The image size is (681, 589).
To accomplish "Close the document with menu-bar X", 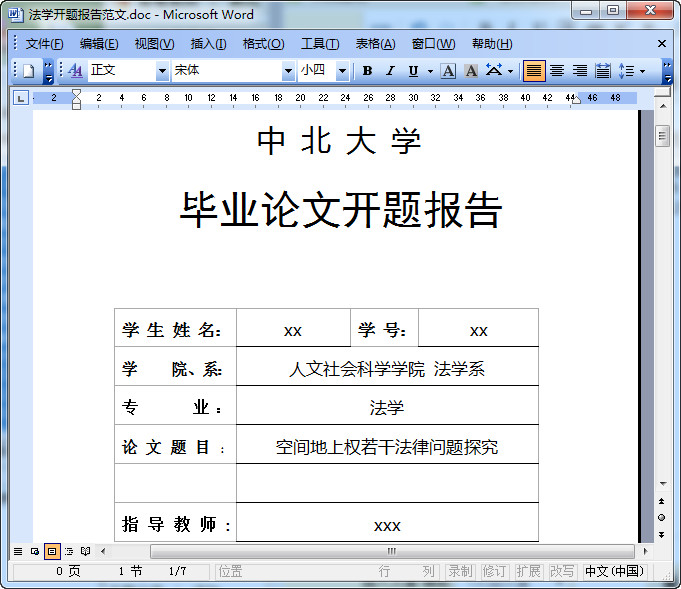I will pyautogui.click(x=661, y=43).
